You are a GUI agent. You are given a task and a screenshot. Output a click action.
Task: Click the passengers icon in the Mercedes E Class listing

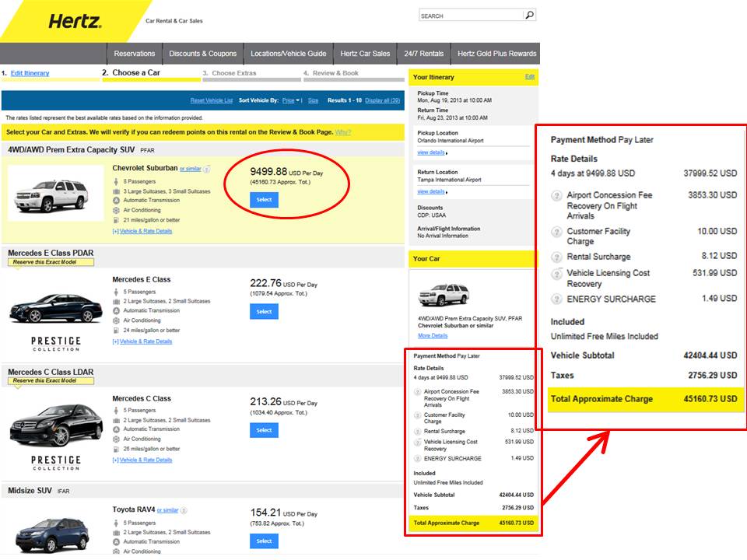click(116, 292)
